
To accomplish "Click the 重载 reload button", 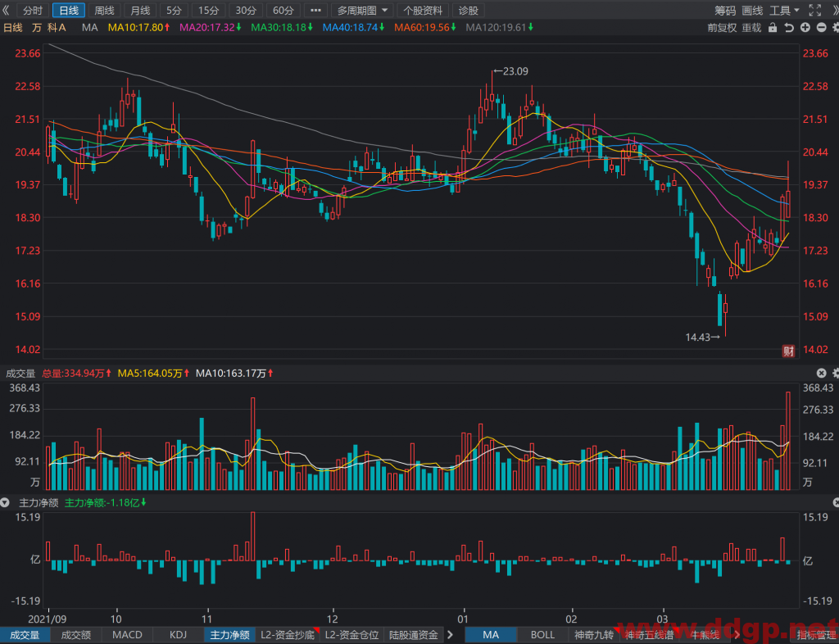I will pyautogui.click(x=752, y=28).
